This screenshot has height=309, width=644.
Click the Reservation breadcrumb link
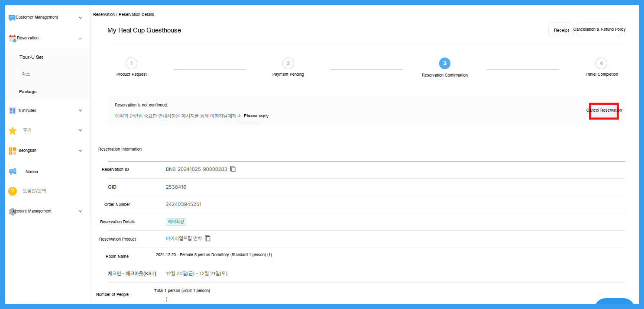(104, 15)
